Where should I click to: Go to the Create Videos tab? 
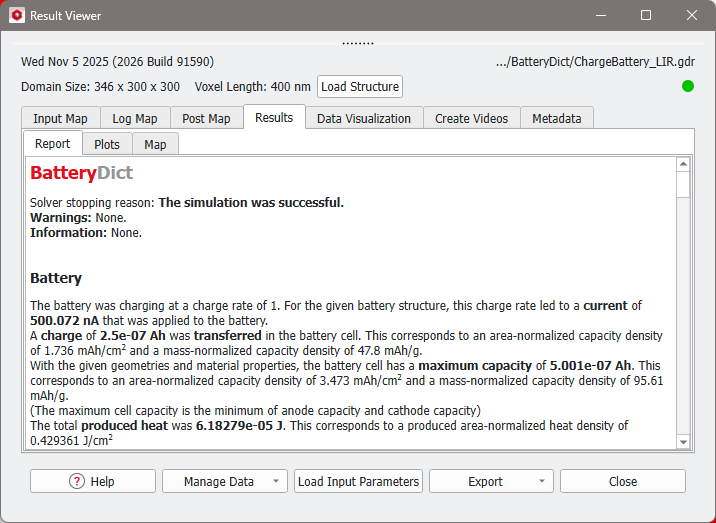(x=472, y=118)
